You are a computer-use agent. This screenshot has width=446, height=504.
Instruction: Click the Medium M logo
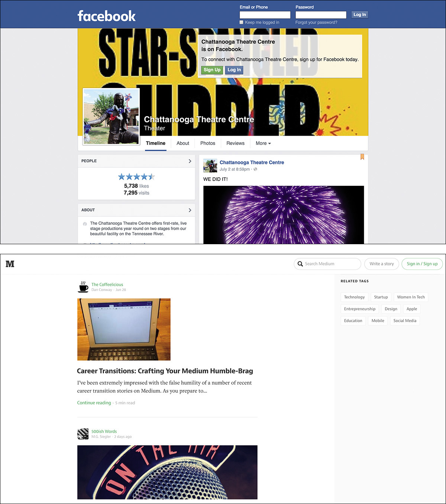(x=10, y=264)
